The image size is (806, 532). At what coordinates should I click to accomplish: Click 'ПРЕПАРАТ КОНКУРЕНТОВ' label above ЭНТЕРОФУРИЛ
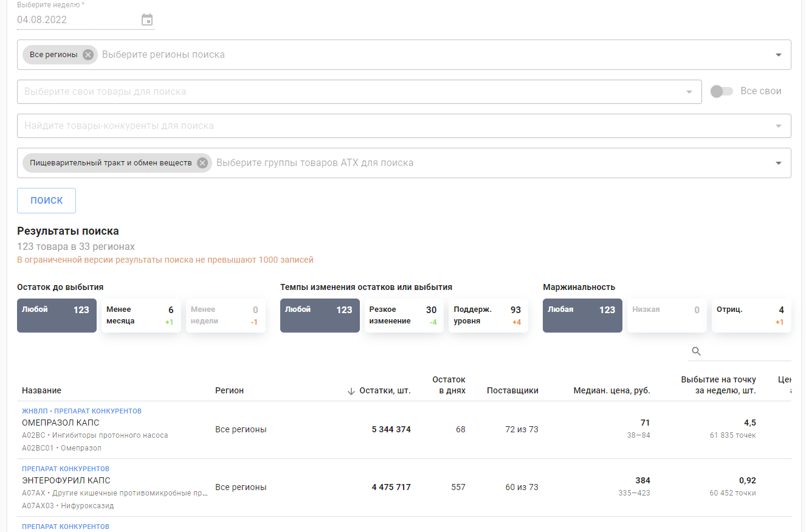tap(66, 469)
